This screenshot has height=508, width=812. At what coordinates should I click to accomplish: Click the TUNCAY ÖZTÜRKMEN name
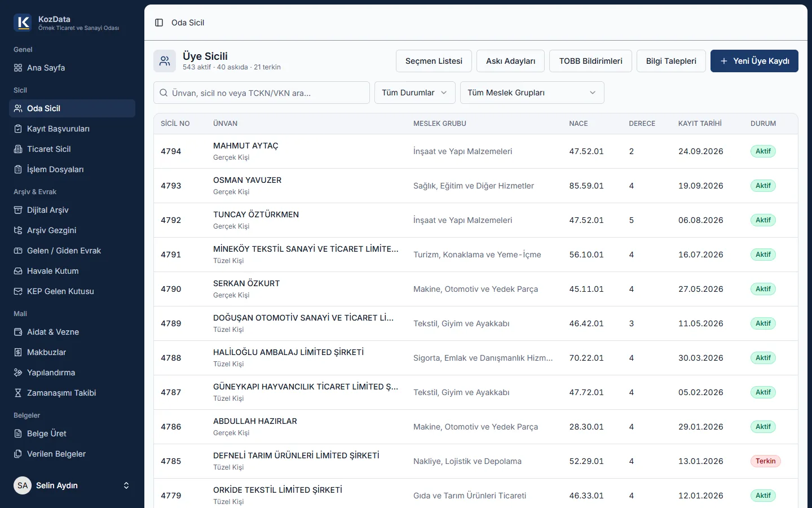click(256, 214)
